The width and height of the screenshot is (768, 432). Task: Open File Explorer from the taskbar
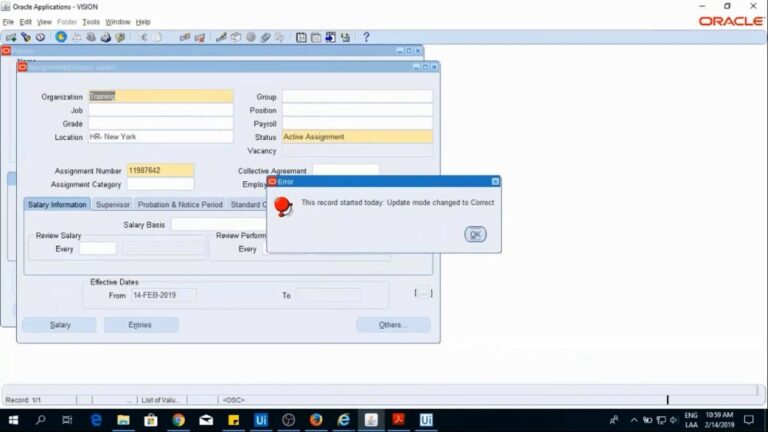[123, 420]
